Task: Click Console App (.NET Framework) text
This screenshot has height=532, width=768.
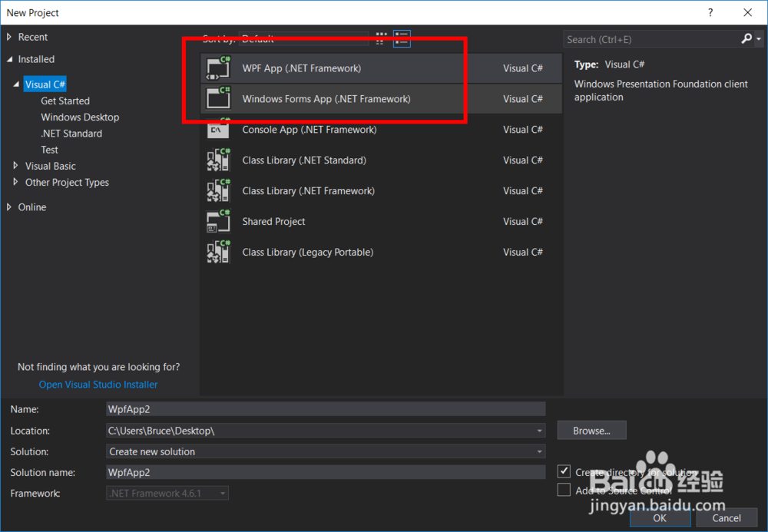Action: pyautogui.click(x=310, y=130)
